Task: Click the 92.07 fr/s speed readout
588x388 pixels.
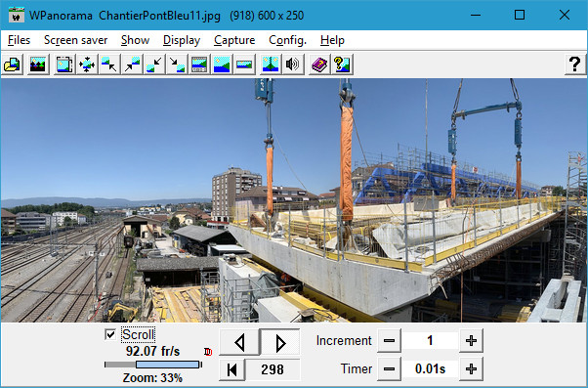Action: (153, 351)
